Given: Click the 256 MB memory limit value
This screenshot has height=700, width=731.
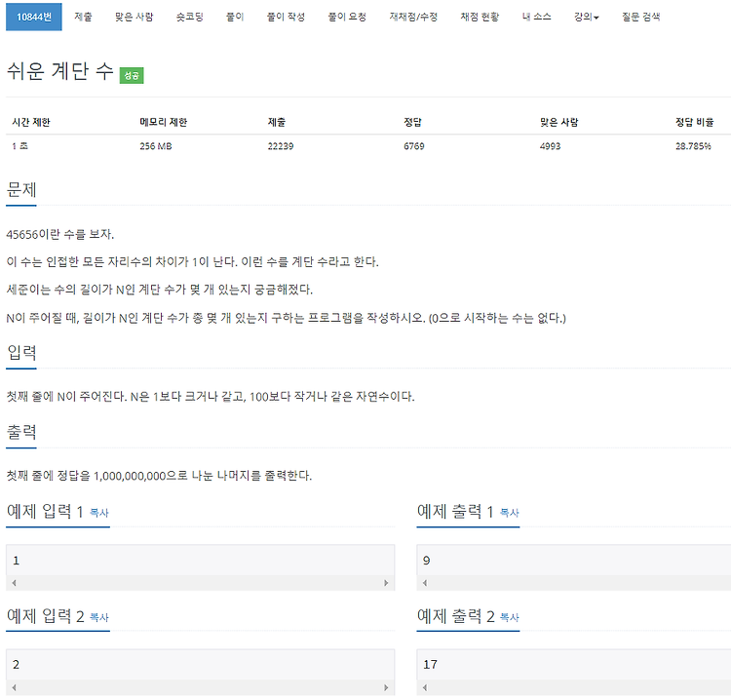Looking at the screenshot, I should pos(156,146).
